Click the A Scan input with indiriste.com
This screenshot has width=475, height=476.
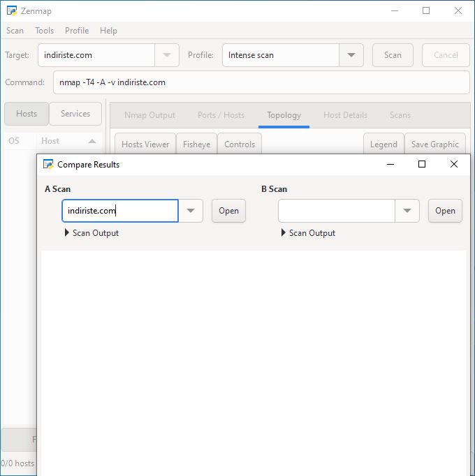(120, 211)
